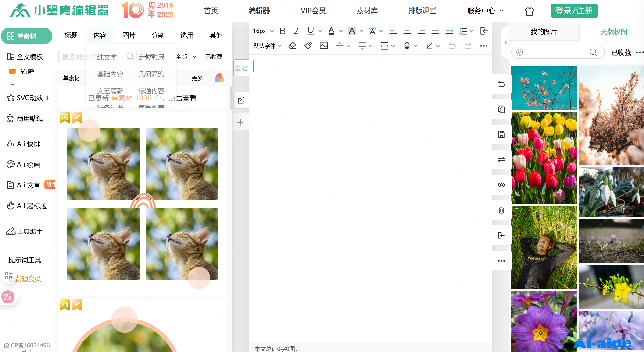The width and height of the screenshot is (644, 352).
Task: Click the copy document icon
Action: [x=501, y=109]
